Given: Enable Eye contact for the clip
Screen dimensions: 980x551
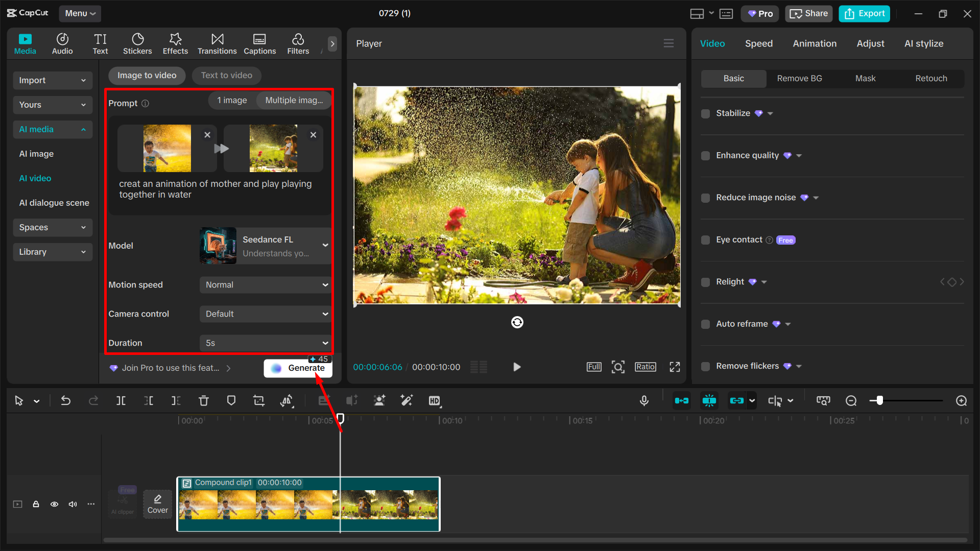Looking at the screenshot, I should (x=705, y=239).
